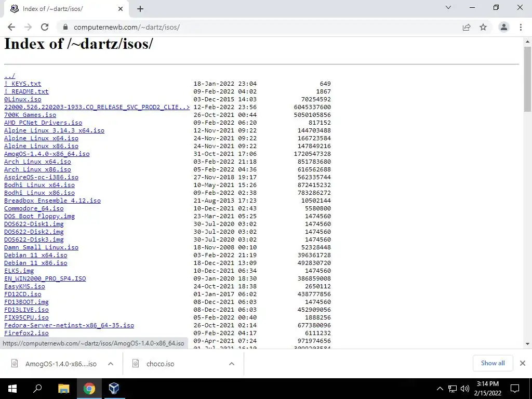Select the Index of /~dartz/isos/ tab
This screenshot has height=399, width=532.
(x=66, y=9)
